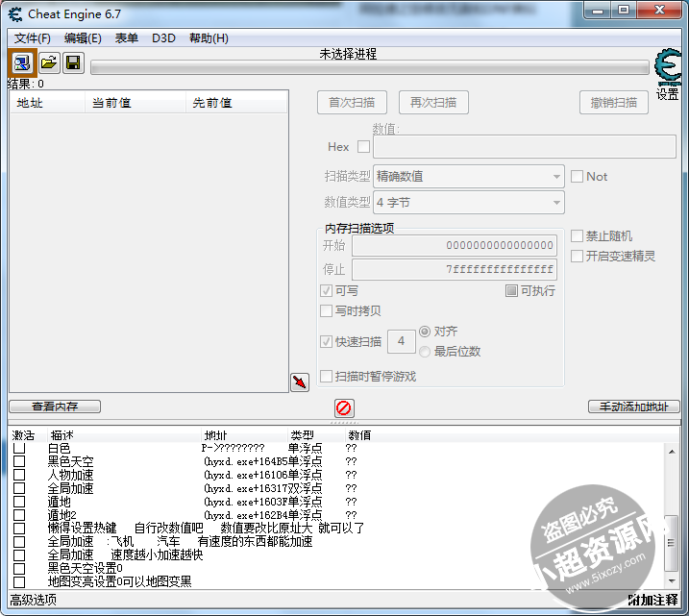
Task: Click the 开始 address input field
Action: tap(455, 245)
